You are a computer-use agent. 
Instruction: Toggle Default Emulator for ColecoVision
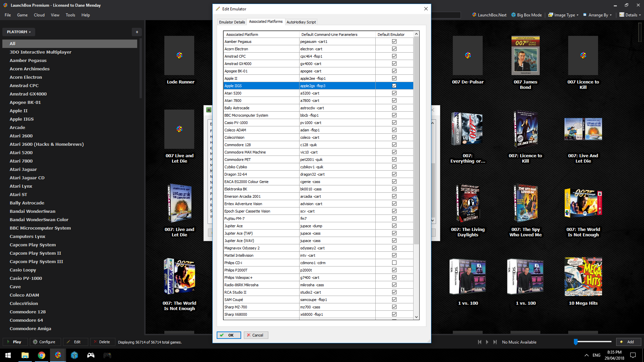point(394,137)
